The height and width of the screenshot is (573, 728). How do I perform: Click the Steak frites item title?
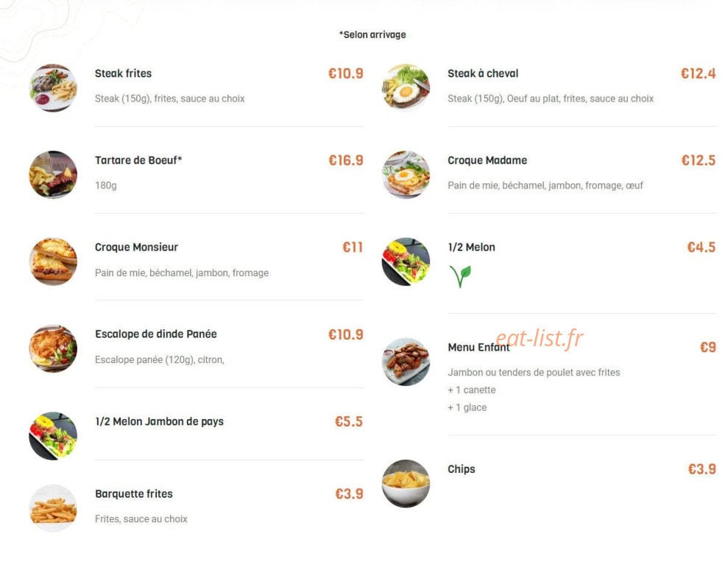[x=123, y=74]
